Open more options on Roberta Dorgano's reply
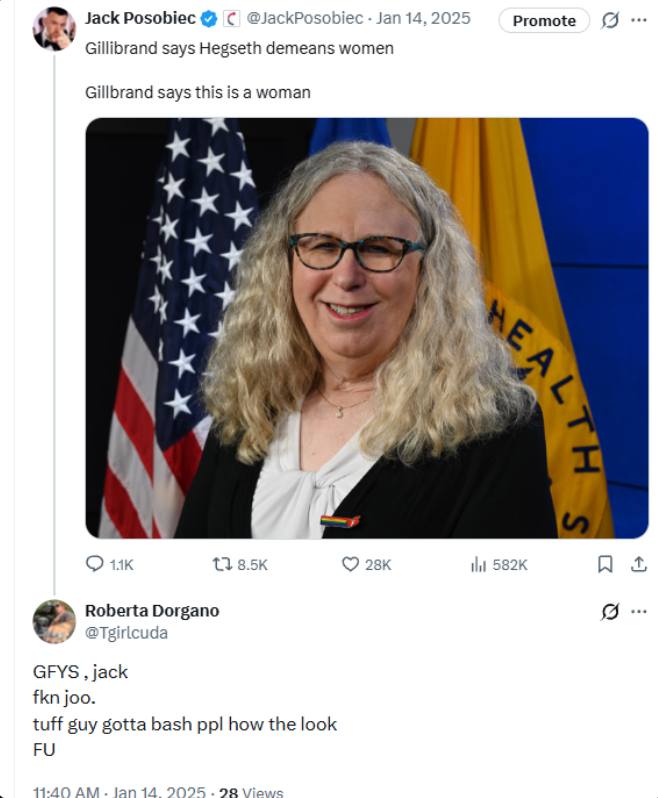658x798 pixels. point(639,611)
